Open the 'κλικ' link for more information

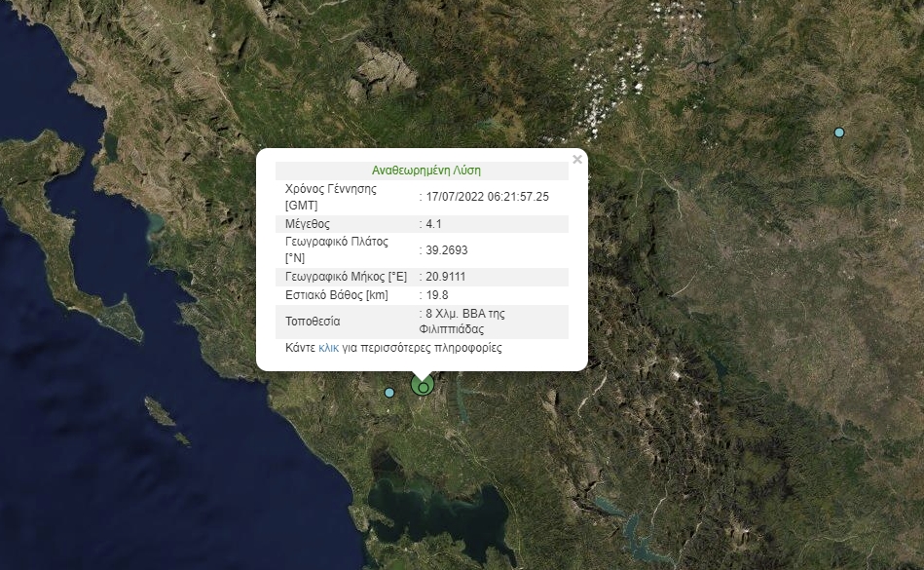tap(328, 348)
